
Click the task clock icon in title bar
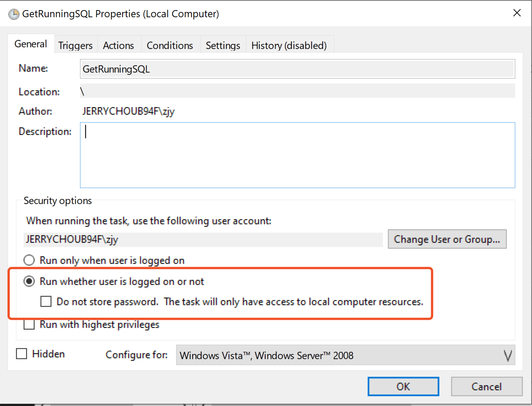tap(14, 14)
